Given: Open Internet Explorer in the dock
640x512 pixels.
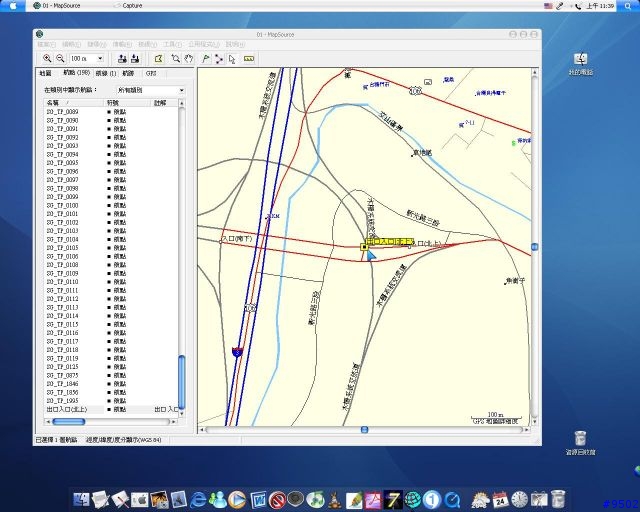Looking at the screenshot, I should coord(198,500).
